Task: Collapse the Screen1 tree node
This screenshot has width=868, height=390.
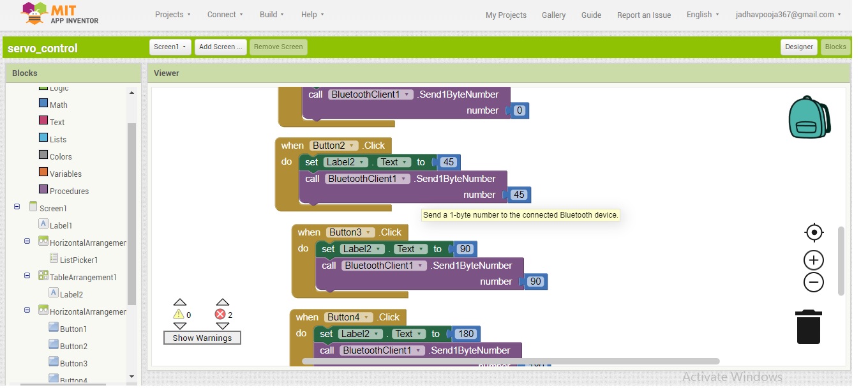Action: [17, 207]
